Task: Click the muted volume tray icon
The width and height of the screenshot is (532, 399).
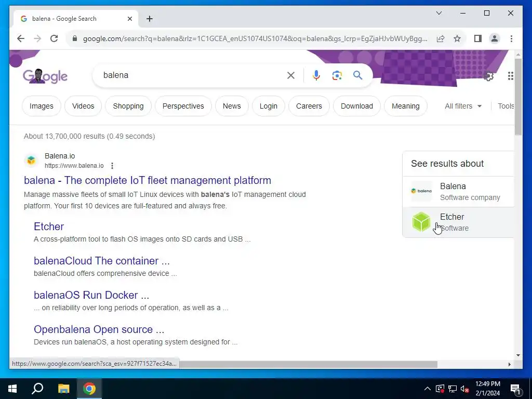Action: [x=465, y=389]
